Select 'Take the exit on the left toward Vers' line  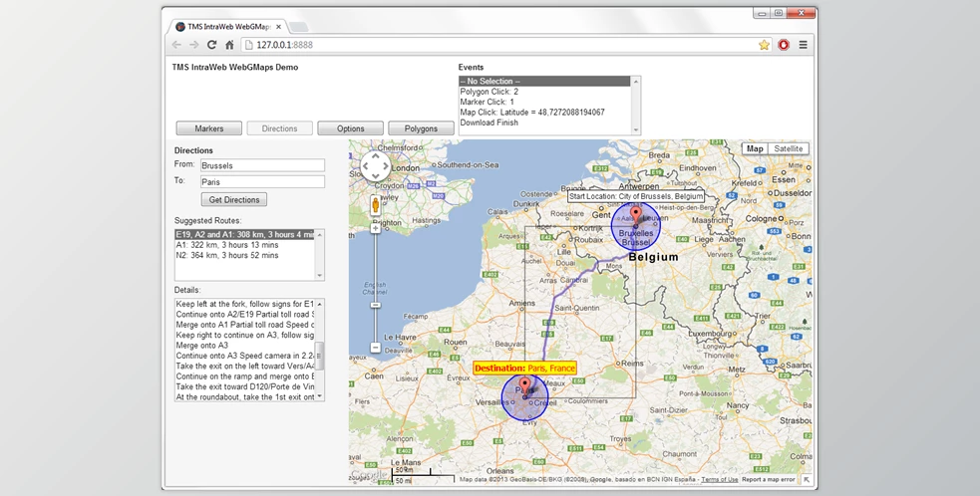pyautogui.click(x=245, y=366)
